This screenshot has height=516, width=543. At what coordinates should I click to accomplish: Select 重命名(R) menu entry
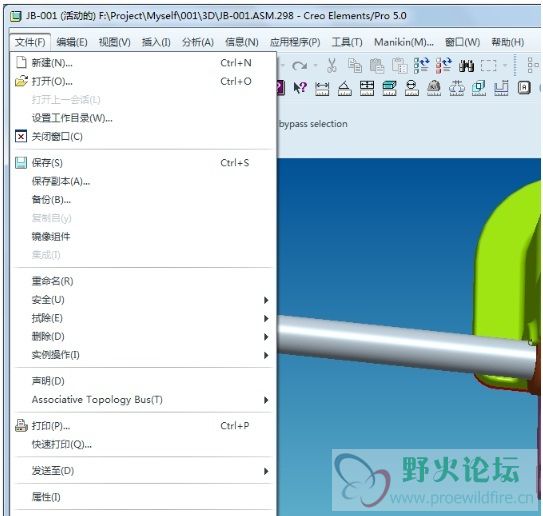pos(143,281)
